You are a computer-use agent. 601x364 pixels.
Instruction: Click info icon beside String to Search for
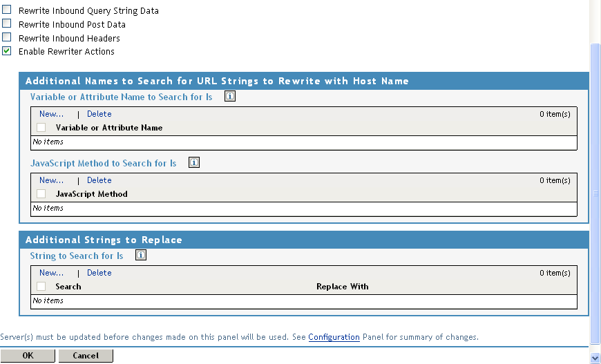click(x=141, y=256)
